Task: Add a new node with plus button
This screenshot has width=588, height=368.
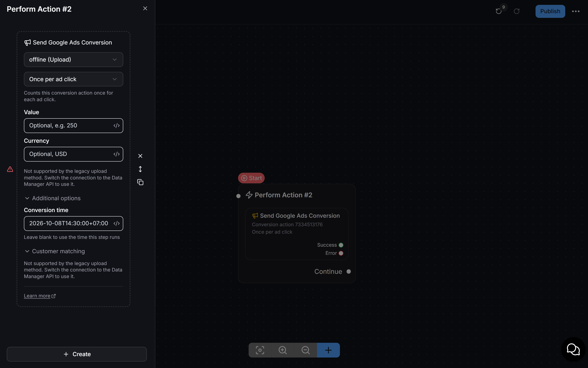Action: tap(328, 350)
